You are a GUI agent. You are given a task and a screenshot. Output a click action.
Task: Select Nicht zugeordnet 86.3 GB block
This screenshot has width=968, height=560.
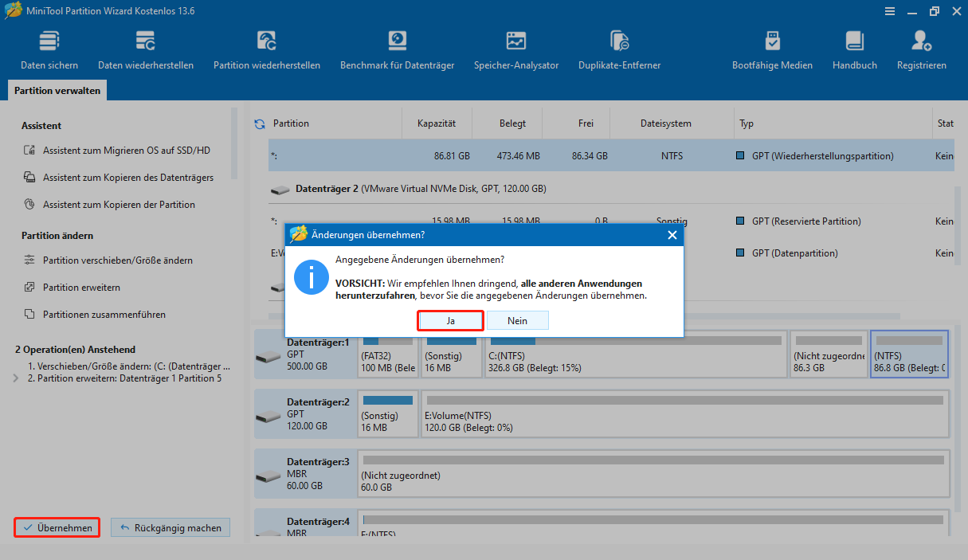click(x=829, y=354)
